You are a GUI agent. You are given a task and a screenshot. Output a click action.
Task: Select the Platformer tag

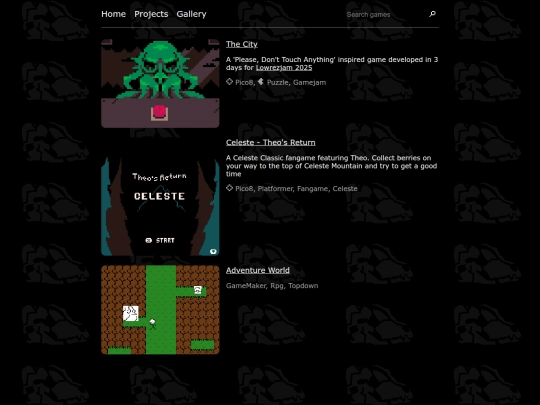[275, 188]
